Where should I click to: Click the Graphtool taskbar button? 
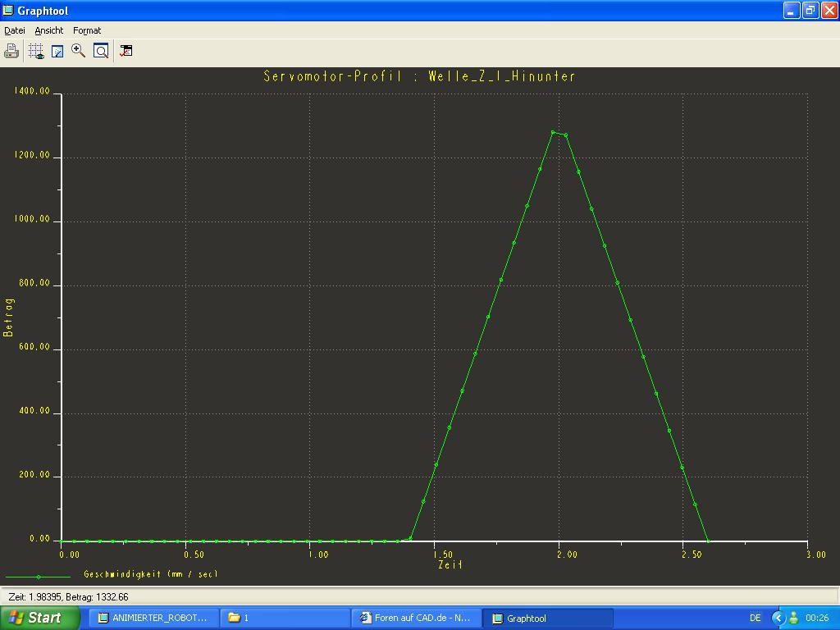(548, 619)
